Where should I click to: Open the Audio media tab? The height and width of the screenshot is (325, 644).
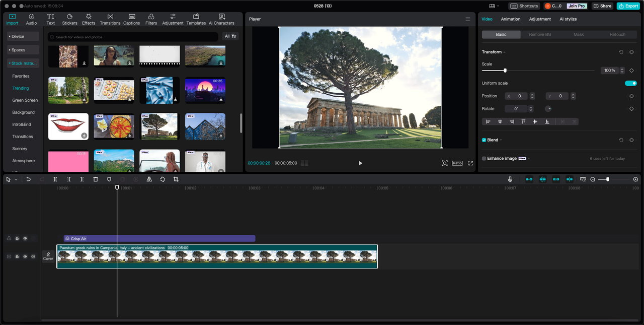click(x=31, y=19)
